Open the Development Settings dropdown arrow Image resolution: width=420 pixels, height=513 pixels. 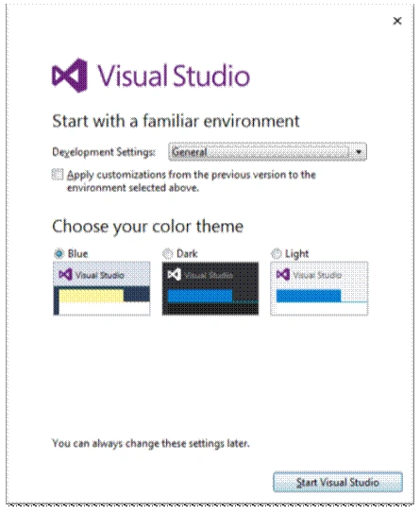(x=359, y=152)
